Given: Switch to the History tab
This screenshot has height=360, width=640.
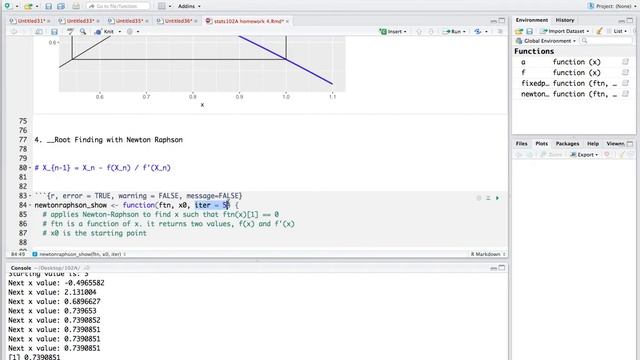Looking at the screenshot, I should 565,20.
